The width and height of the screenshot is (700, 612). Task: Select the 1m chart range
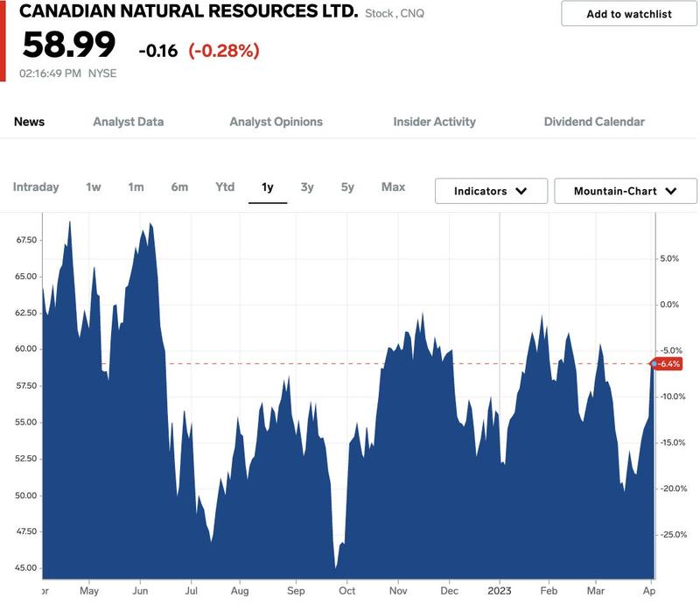(x=136, y=186)
